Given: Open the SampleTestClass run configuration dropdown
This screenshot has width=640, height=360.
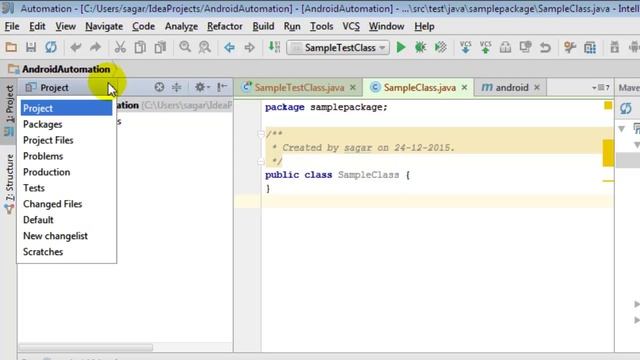Looking at the screenshot, I should click(338, 48).
